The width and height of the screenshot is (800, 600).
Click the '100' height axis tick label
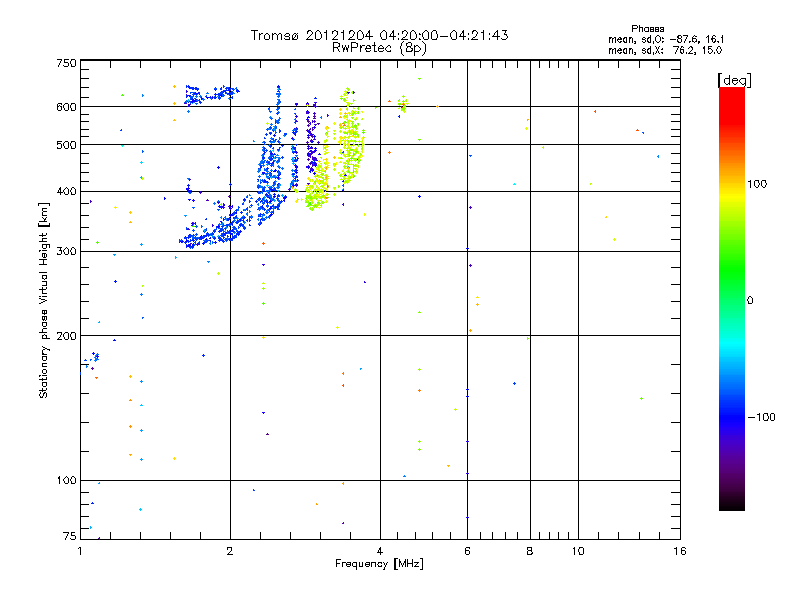(x=66, y=481)
